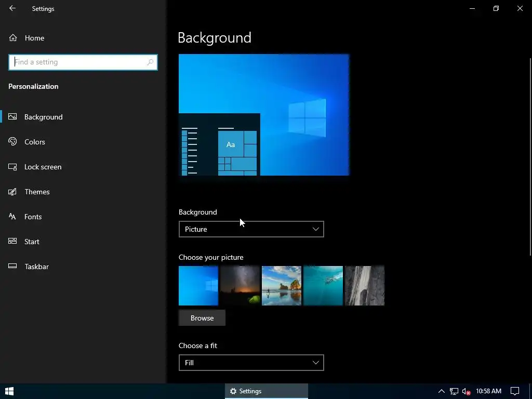Open Home from the house icon
The height and width of the screenshot is (399, 532).
13,38
